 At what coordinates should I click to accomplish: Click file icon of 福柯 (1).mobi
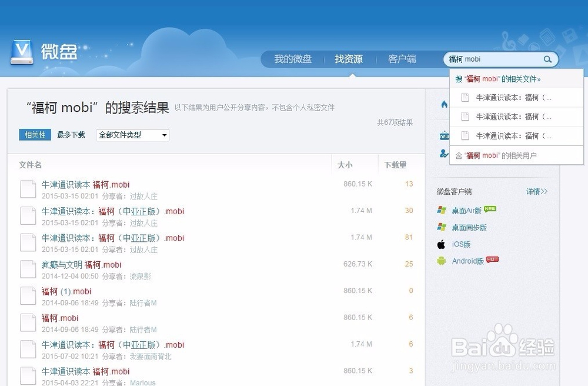[x=28, y=295]
